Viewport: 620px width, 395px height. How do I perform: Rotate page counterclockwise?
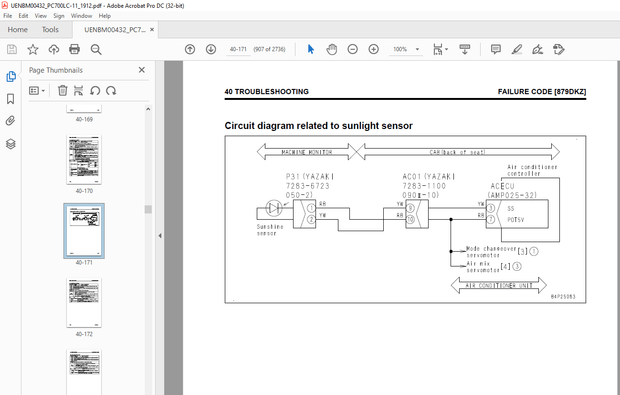(95, 91)
